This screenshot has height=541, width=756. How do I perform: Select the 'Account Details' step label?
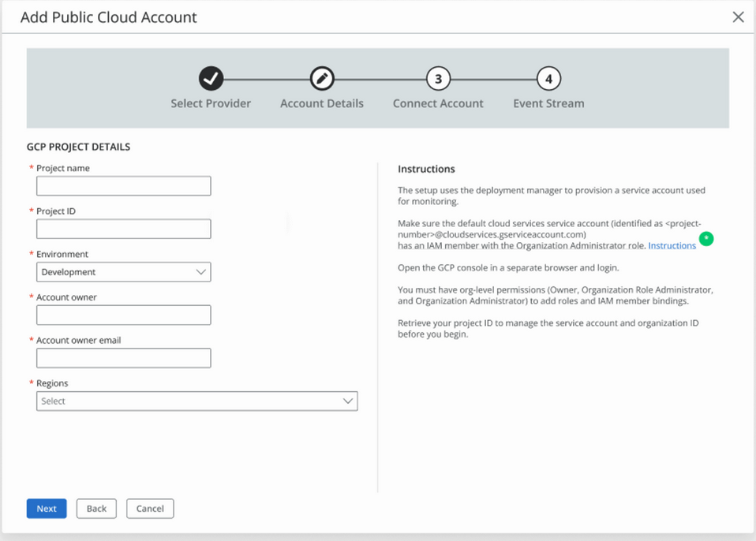pyautogui.click(x=322, y=103)
